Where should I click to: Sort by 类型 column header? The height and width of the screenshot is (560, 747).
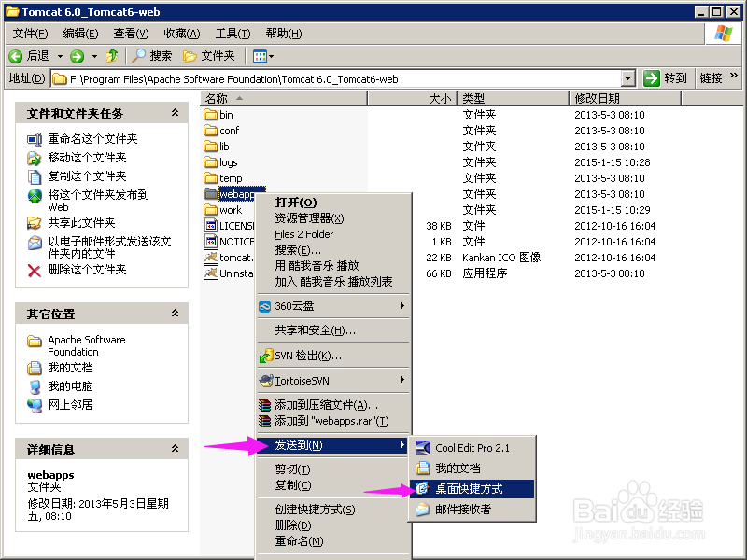coord(514,99)
